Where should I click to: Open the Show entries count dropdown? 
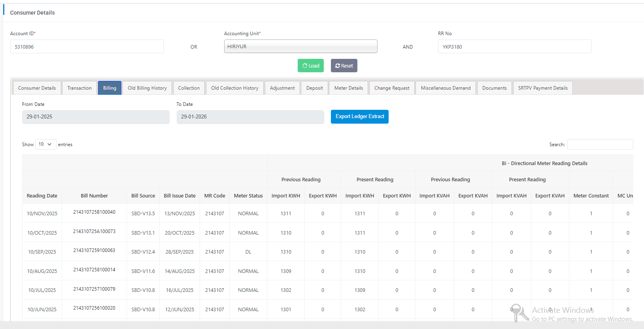tap(45, 144)
